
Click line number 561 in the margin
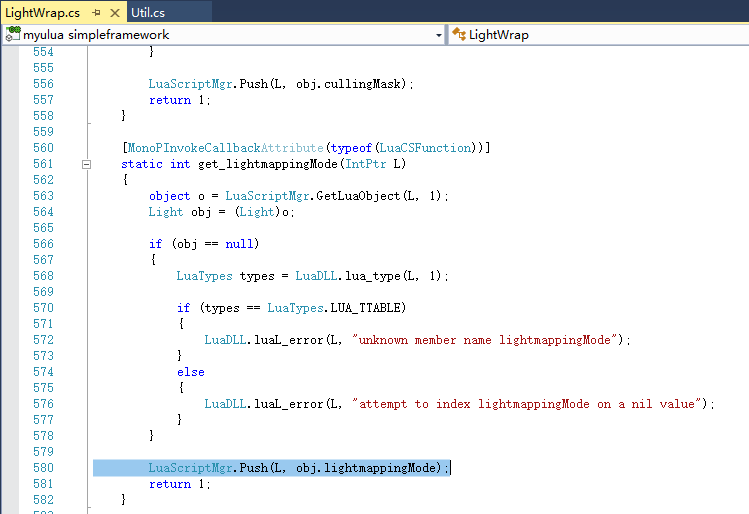click(x=43, y=164)
